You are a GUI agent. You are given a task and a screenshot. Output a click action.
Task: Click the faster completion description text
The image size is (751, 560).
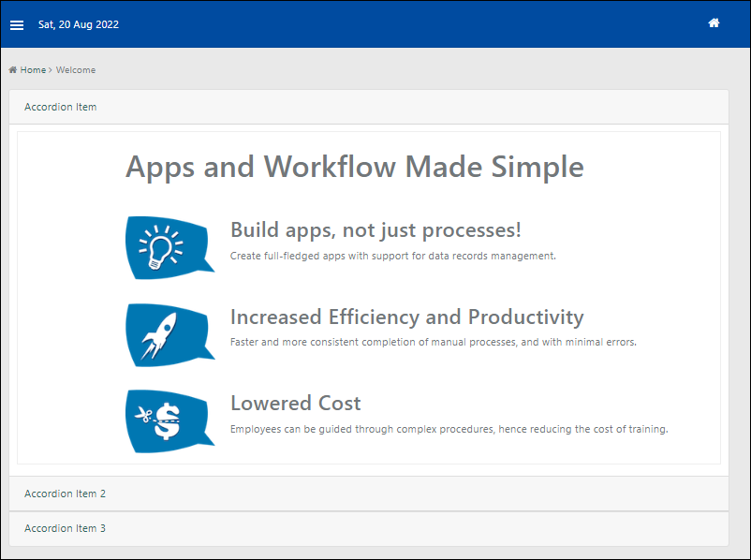[434, 342]
